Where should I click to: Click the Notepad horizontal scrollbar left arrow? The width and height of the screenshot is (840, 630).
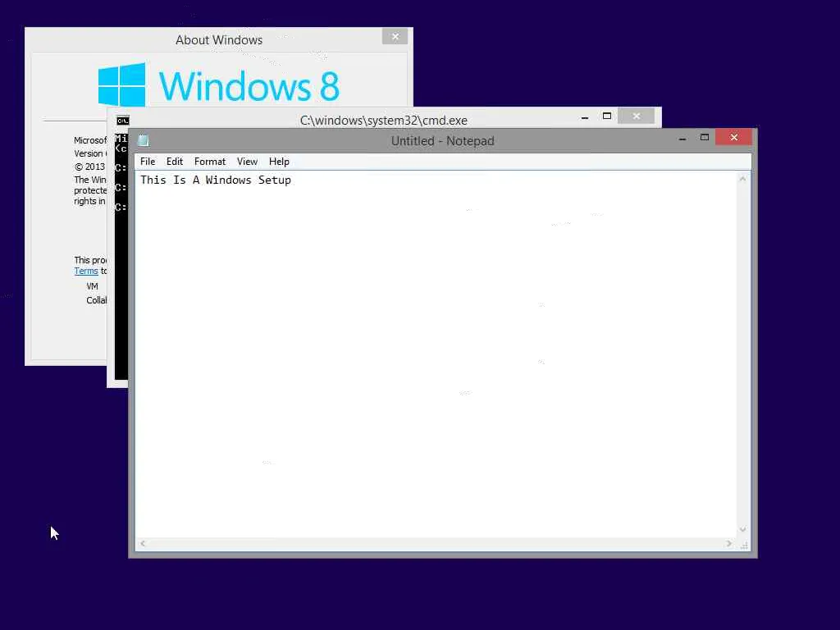(x=143, y=543)
